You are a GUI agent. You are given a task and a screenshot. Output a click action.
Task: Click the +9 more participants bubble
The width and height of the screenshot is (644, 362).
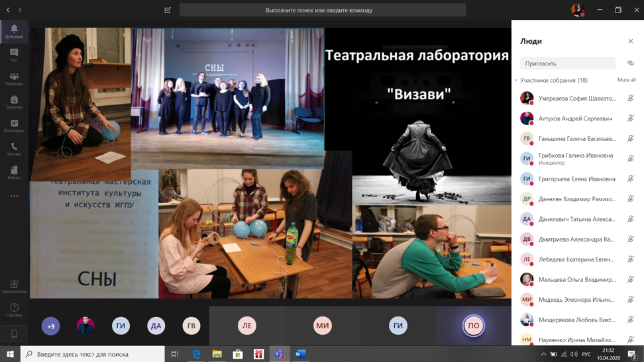(x=50, y=326)
